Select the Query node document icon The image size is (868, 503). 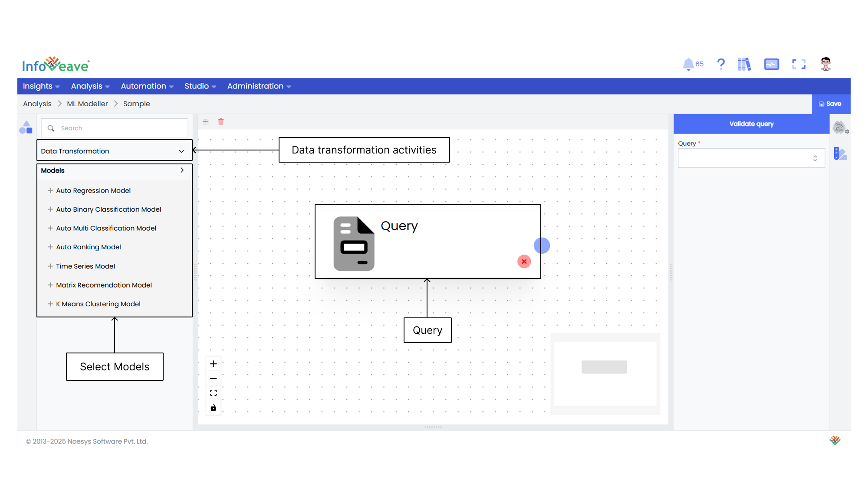(354, 244)
